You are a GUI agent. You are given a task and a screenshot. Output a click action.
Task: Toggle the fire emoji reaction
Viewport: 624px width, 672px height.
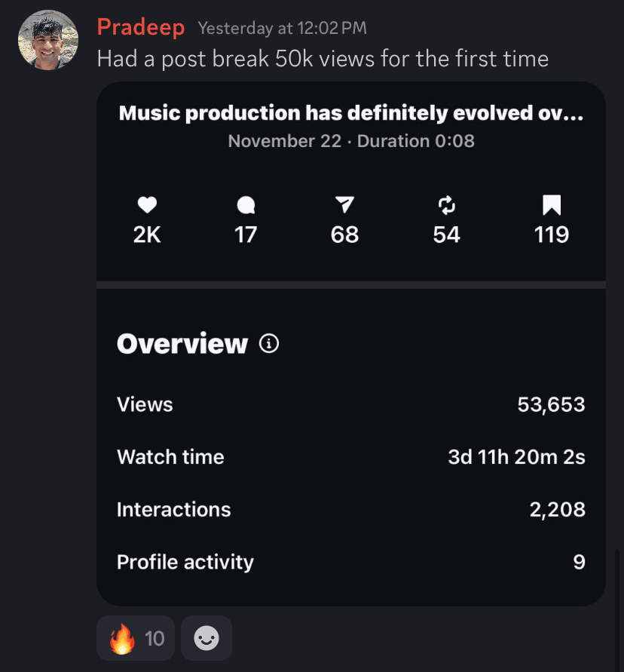coord(136,639)
